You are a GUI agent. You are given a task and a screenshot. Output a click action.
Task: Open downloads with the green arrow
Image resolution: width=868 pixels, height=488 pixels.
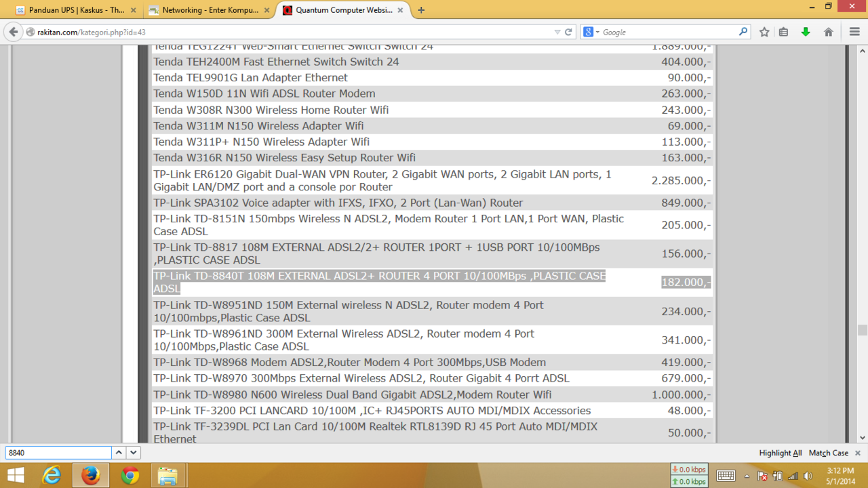click(x=806, y=32)
